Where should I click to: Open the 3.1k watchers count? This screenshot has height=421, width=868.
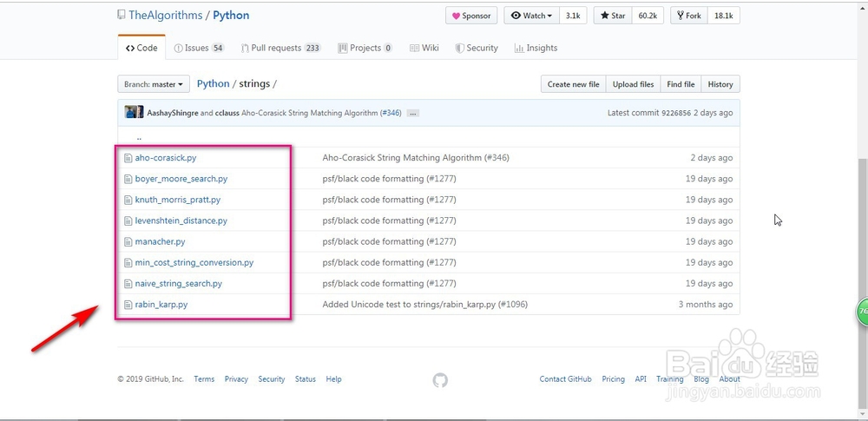point(573,16)
